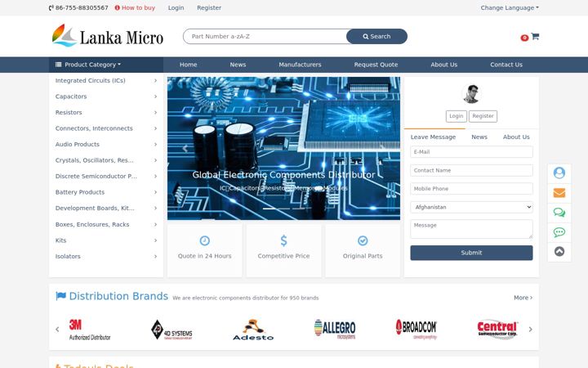This screenshot has height=368, width=588.
Task: Click the Lanka Micro logo
Action: pos(107,36)
